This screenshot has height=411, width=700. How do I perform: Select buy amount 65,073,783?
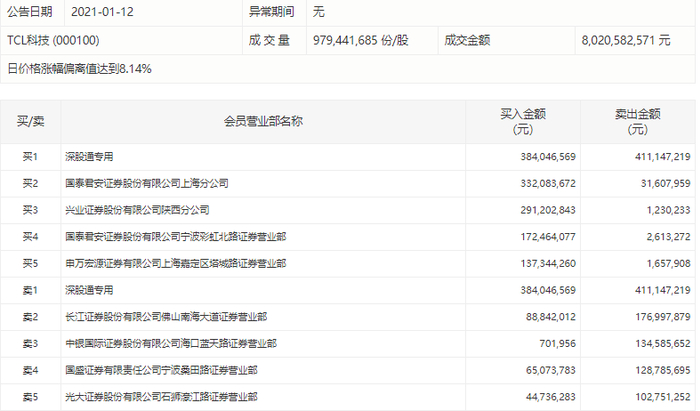[550, 370]
